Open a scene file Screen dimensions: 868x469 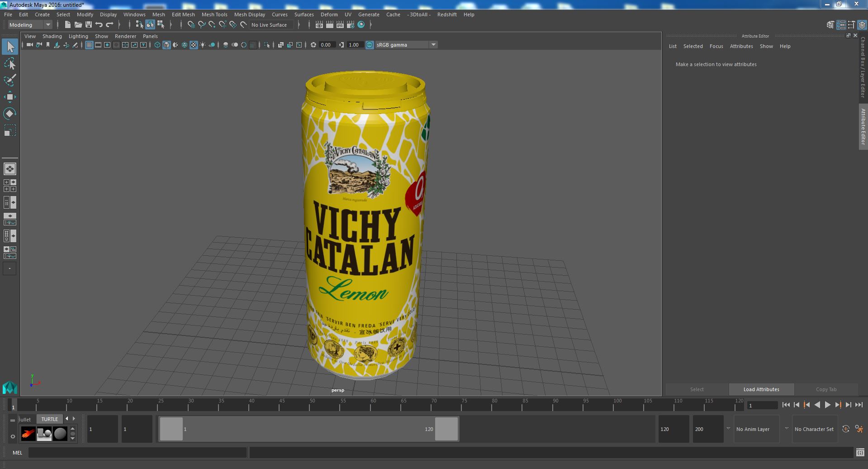pos(78,25)
